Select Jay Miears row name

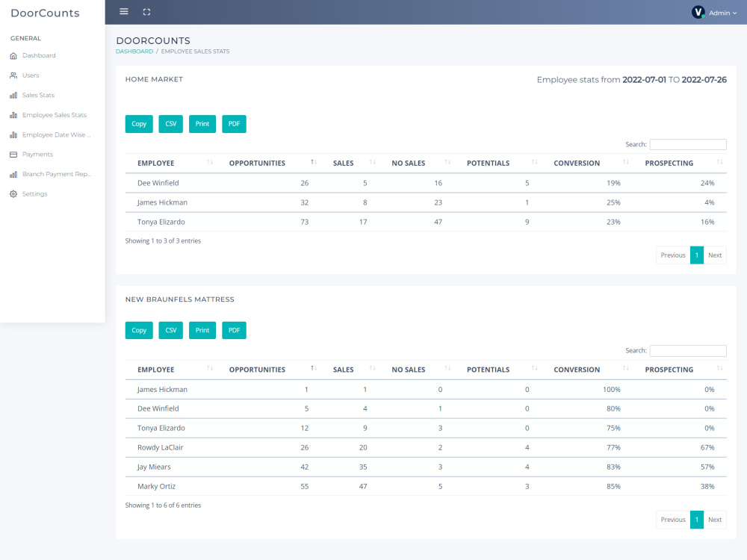[154, 467]
